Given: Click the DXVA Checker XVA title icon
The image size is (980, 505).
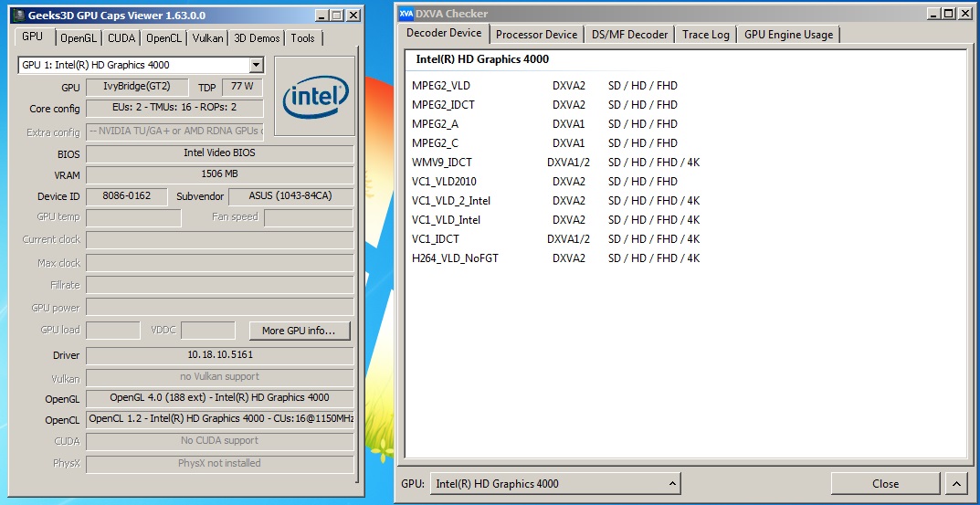Looking at the screenshot, I should (406, 14).
